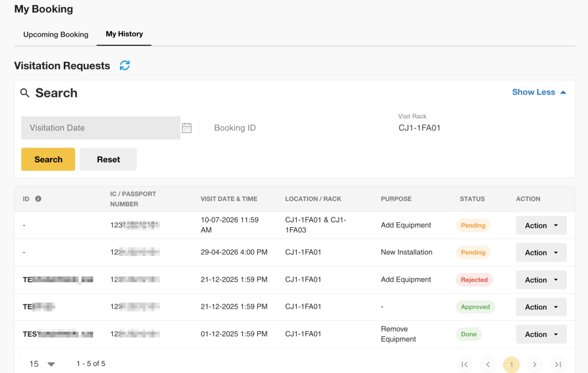Click the Visit Date & Time column header

[x=229, y=199]
